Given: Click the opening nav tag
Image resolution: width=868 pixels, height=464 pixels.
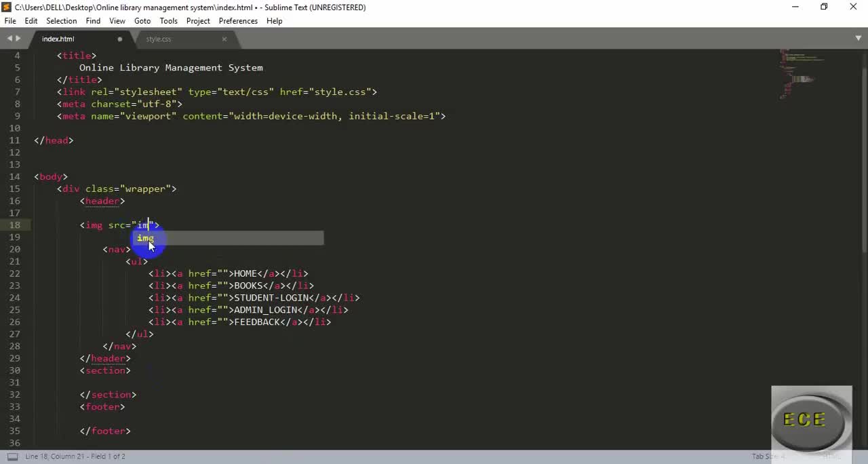Looking at the screenshot, I should [x=117, y=250].
